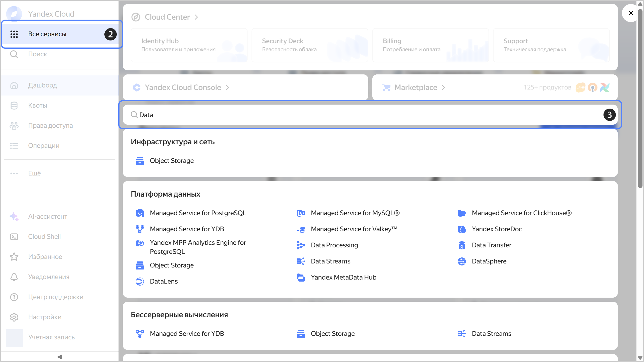Open Настройки gear in sidebar
Screen dimensions: 644x362
coord(14,317)
